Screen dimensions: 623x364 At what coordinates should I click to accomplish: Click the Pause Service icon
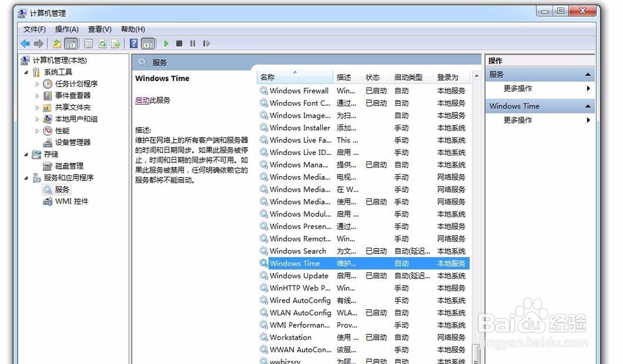coord(193,44)
